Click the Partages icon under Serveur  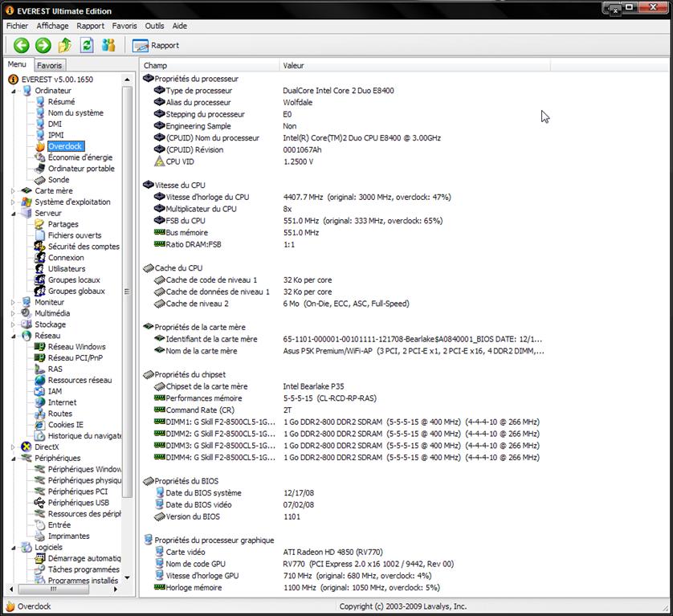(x=39, y=224)
